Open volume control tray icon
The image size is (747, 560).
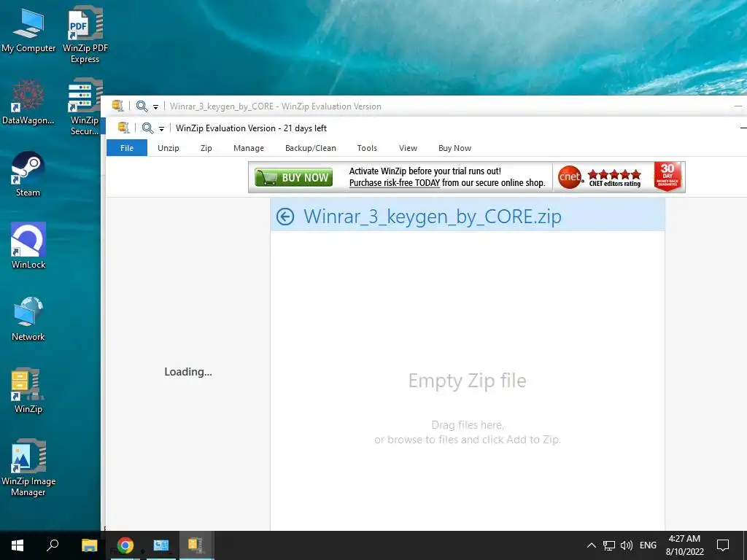click(627, 545)
